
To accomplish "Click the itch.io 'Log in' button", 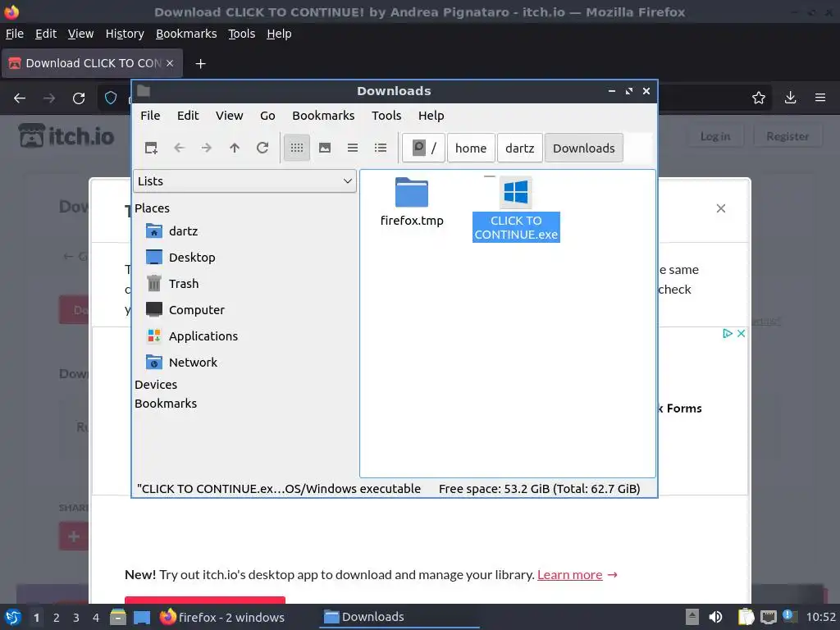I will pos(715,136).
